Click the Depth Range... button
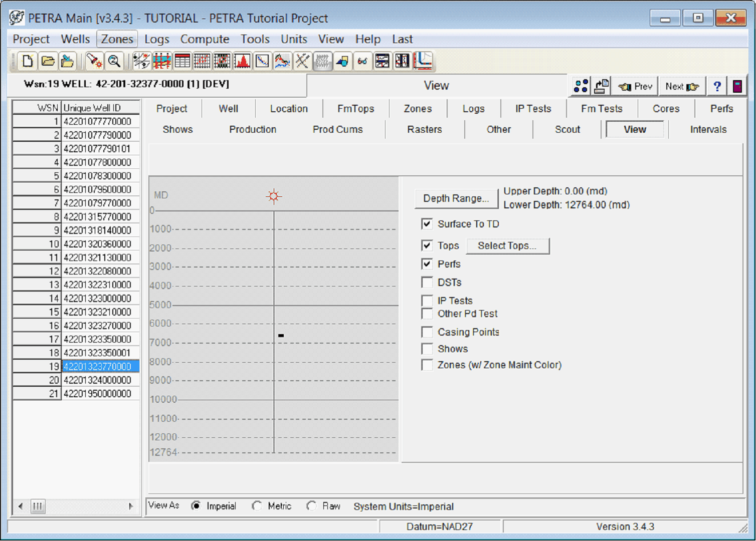The width and height of the screenshot is (756, 541). [x=456, y=198]
